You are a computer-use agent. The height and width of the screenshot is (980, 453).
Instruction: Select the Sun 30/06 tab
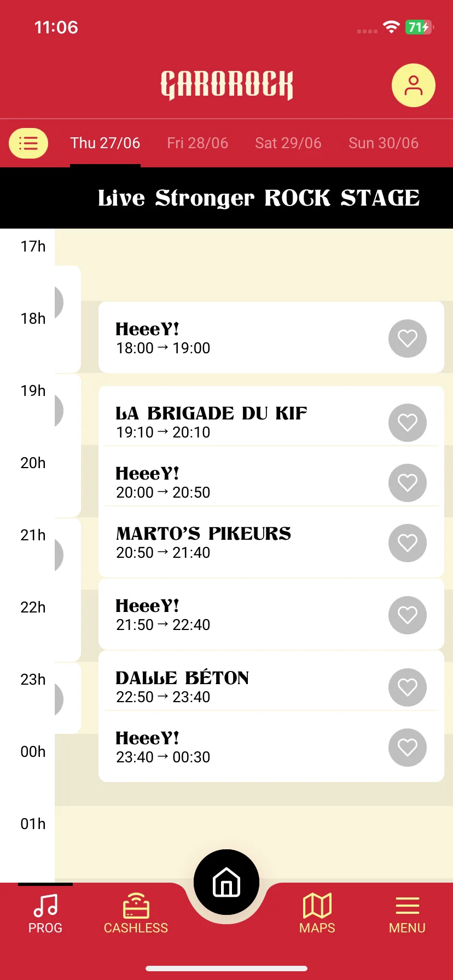(x=384, y=143)
